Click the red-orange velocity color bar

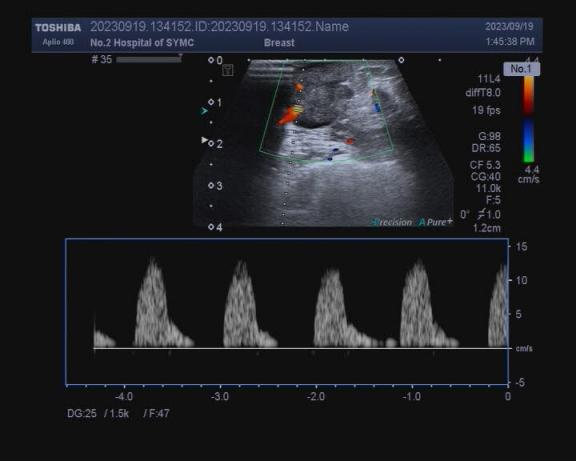pyautogui.click(x=528, y=95)
